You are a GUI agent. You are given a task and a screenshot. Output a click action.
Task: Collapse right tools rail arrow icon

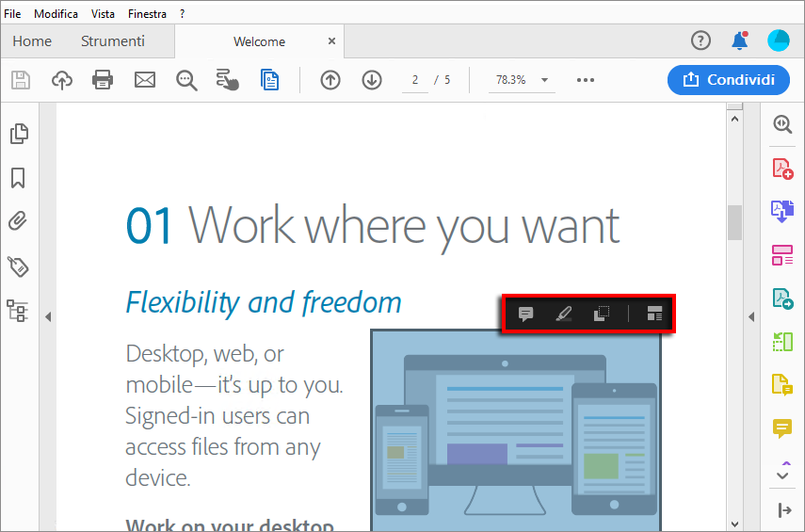(x=784, y=510)
